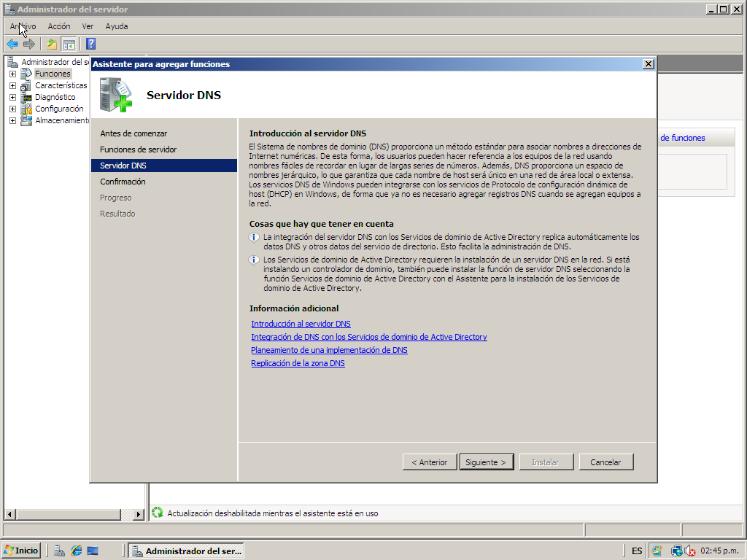The width and height of the screenshot is (747, 560).
Task: Open the Archivo menu
Action: 23,26
